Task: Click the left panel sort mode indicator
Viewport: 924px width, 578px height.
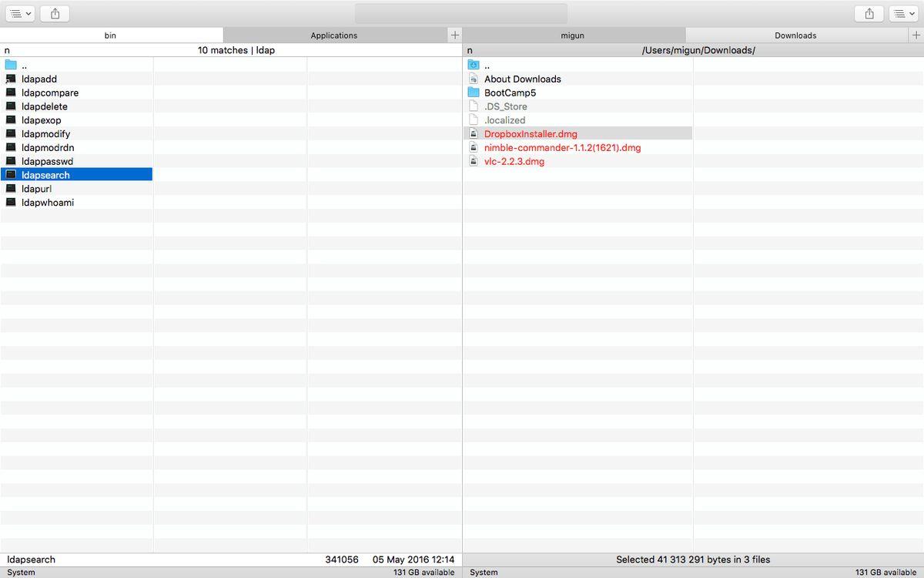Action: click(7, 50)
